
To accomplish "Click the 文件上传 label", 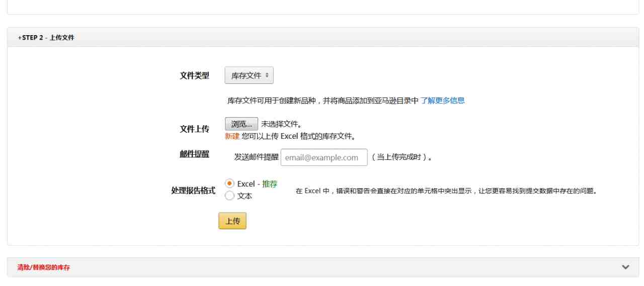I will coord(195,129).
